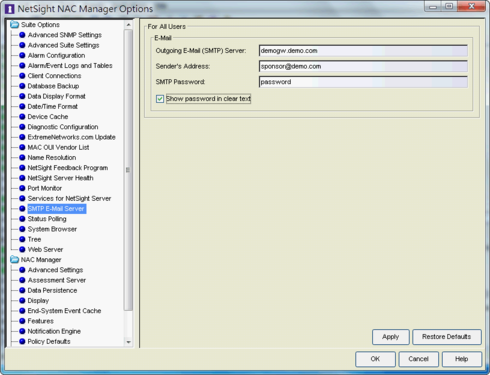
Task: Open Help for this dialog
Action: [462, 359]
